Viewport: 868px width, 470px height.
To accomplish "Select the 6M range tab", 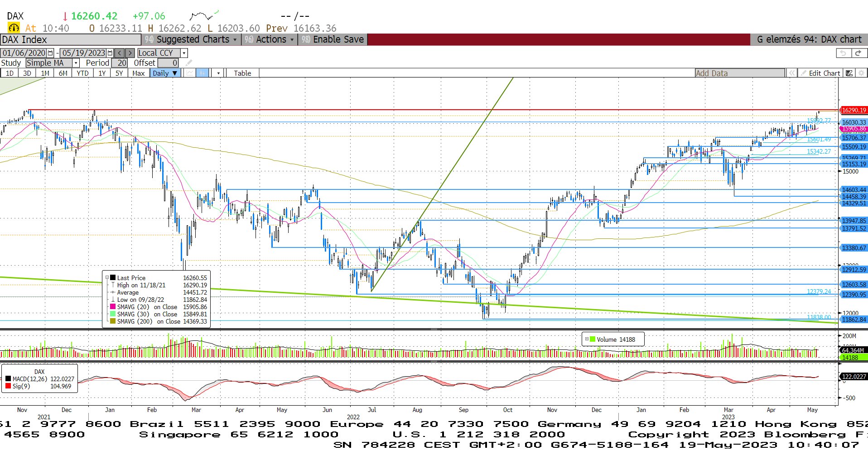I will tap(63, 73).
